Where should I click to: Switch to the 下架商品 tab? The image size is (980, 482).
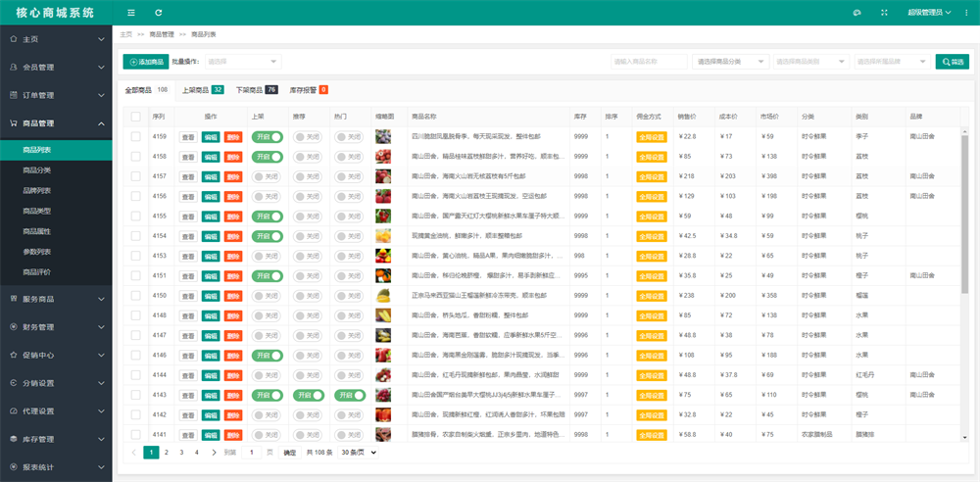pos(255,90)
